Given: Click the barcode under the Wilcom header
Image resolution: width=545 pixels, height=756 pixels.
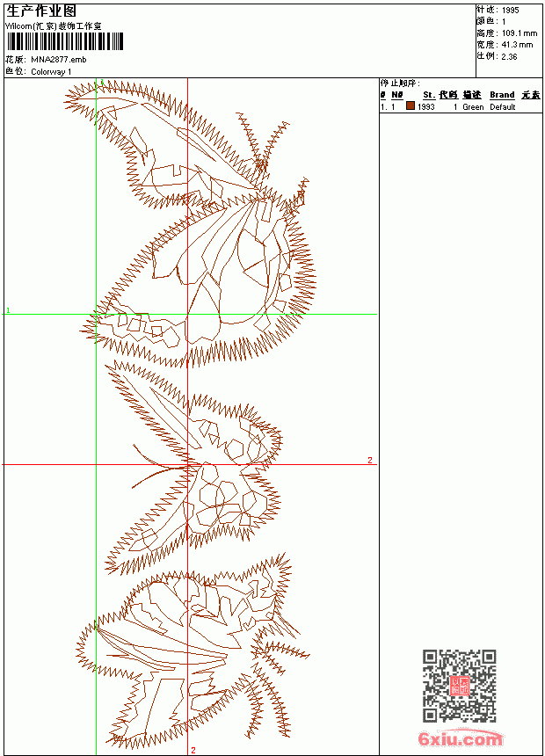Looking at the screenshot, I should pyautogui.click(x=65, y=41).
